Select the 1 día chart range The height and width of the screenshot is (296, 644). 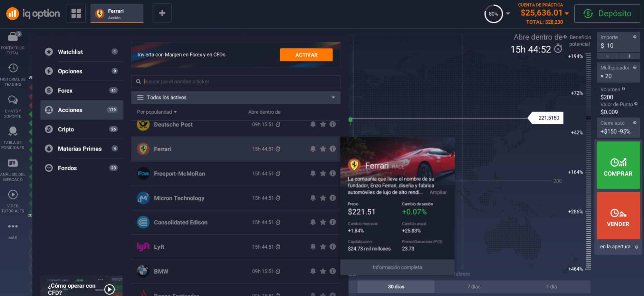pos(551,287)
